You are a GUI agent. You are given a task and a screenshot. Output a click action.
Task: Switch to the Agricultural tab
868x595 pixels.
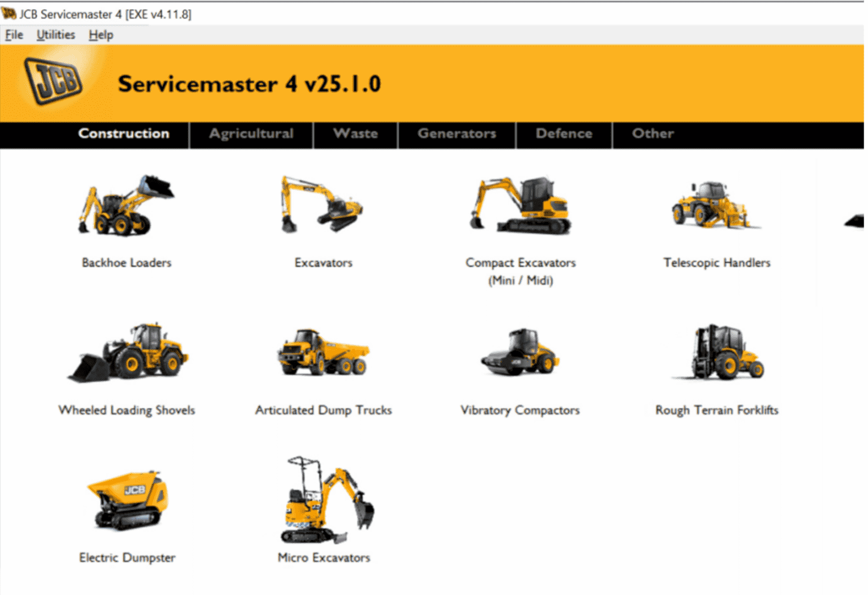coord(251,134)
